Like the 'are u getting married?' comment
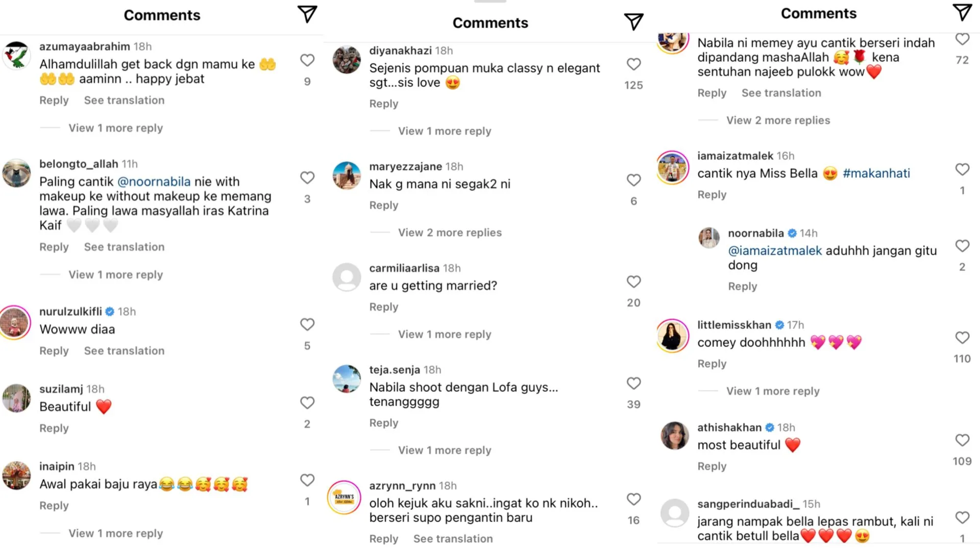This screenshot has height=551, width=980. [633, 282]
